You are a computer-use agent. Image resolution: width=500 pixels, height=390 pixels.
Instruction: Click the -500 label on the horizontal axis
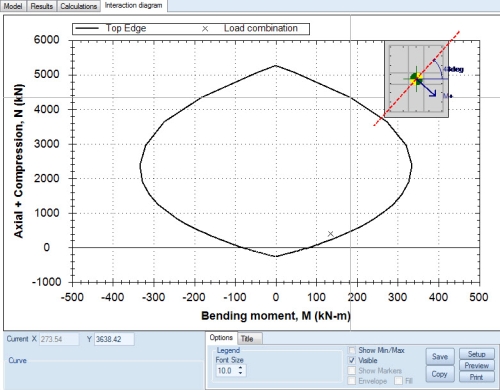point(72,297)
